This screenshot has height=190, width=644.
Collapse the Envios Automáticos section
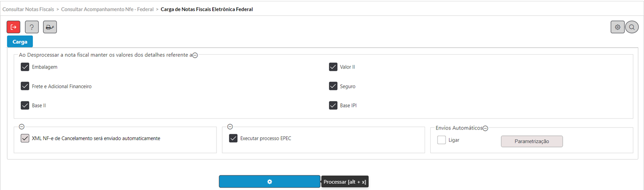(485, 128)
